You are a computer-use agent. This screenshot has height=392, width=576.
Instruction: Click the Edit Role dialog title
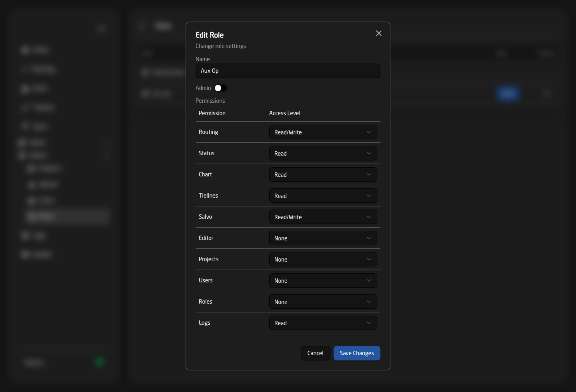[x=210, y=35]
